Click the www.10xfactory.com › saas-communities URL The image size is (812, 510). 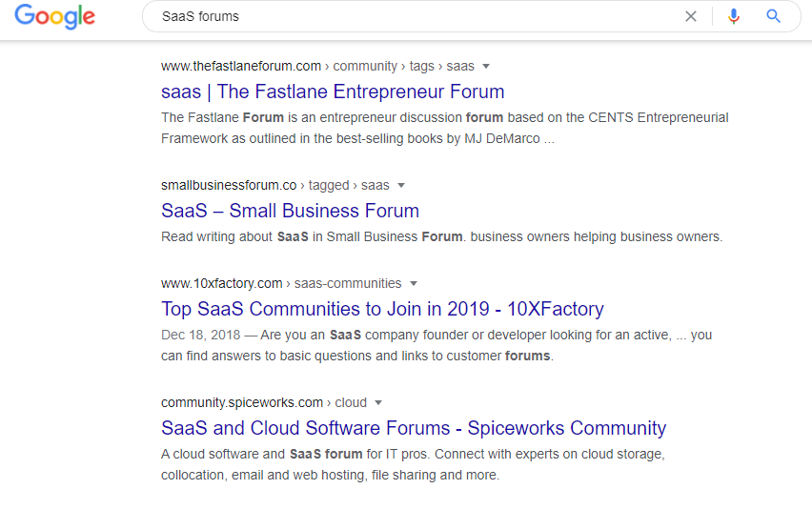pyautogui.click(x=281, y=283)
